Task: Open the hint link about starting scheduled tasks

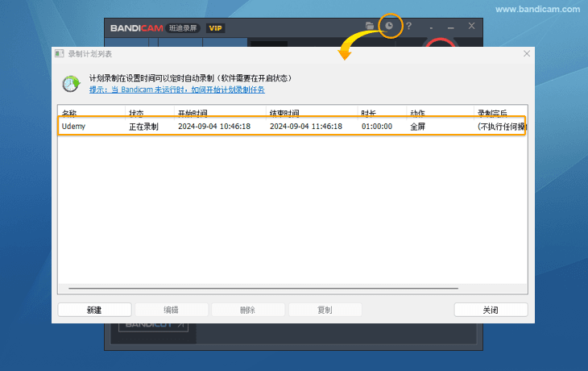Action: pyautogui.click(x=177, y=90)
